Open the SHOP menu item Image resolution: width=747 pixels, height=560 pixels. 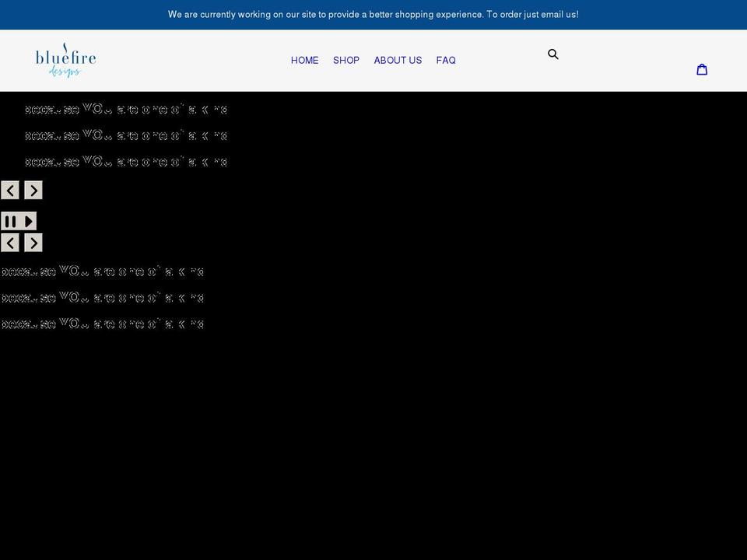coord(346,60)
